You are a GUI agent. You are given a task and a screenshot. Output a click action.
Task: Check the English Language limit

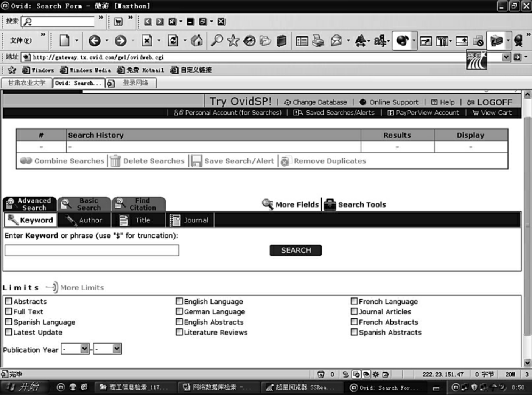(179, 301)
